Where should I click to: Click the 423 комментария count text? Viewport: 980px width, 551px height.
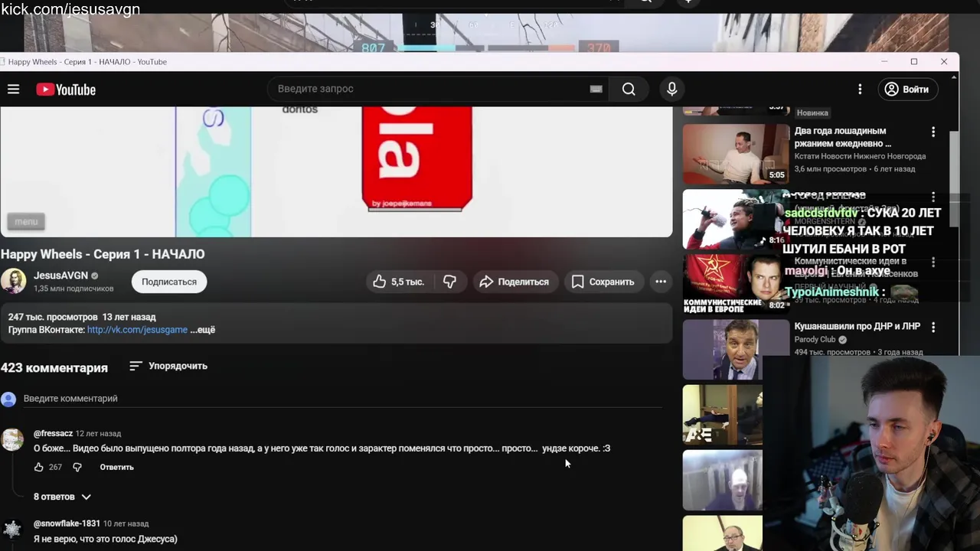54,368
